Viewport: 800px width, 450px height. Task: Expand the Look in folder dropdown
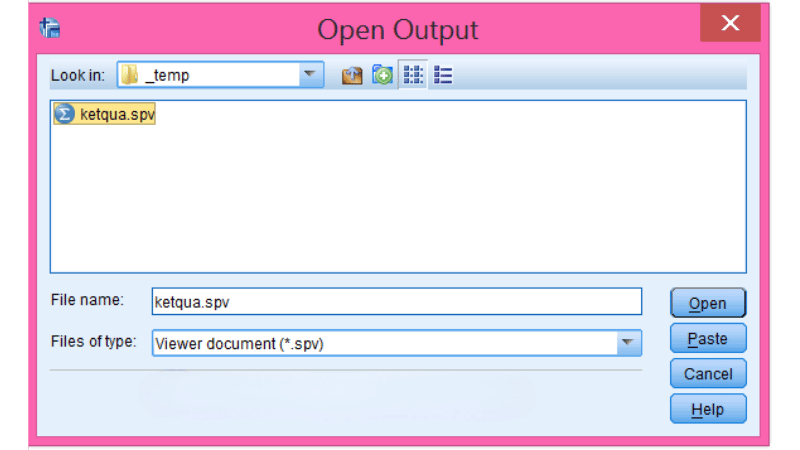pos(309,74)
